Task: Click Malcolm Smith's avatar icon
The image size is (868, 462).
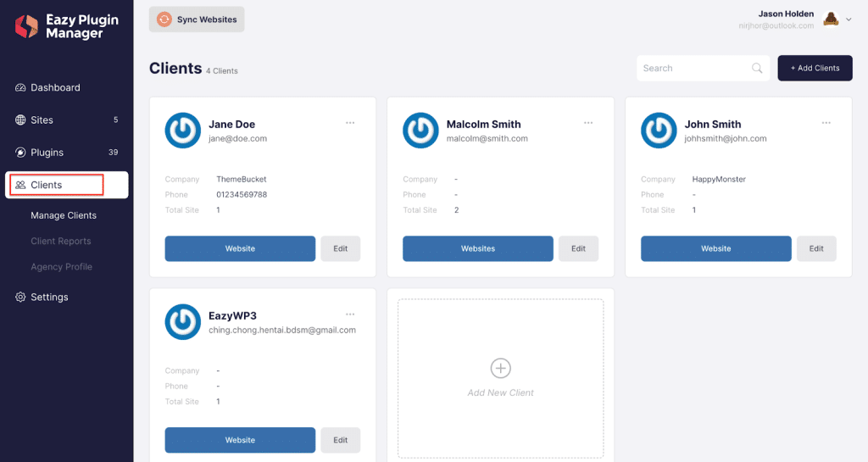Action: point(420,131)
